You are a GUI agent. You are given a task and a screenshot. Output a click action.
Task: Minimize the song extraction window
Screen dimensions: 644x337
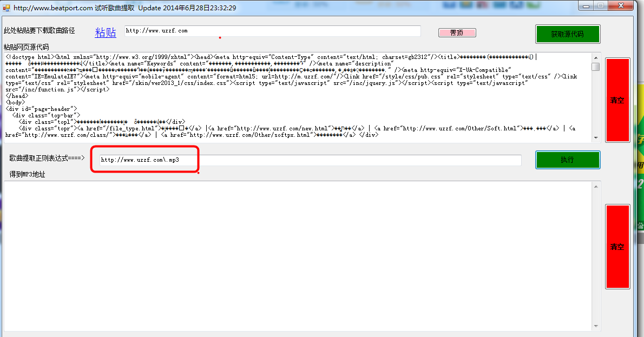pos(586,6)
